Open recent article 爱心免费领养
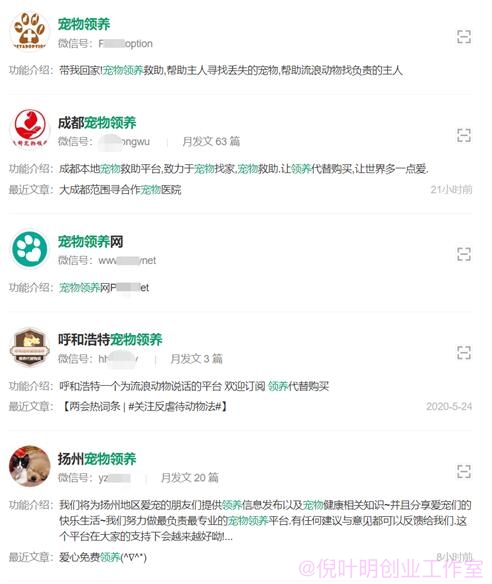This screenshot has height=584, width=492. [103, 557]
